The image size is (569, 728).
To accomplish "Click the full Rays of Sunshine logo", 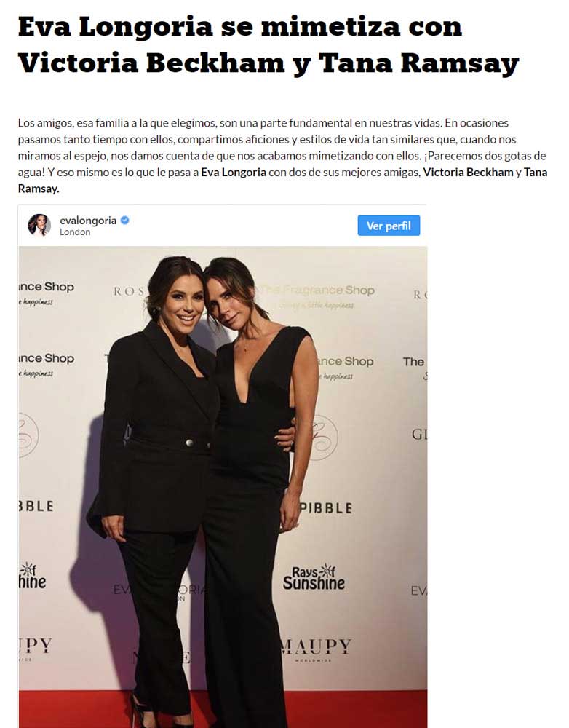I will point(314,577).
